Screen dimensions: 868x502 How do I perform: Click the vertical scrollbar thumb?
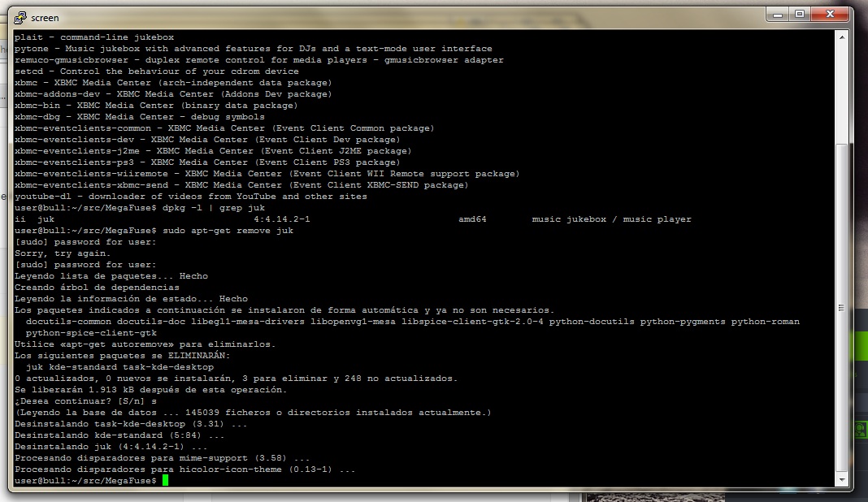click(x=841, y=307)
